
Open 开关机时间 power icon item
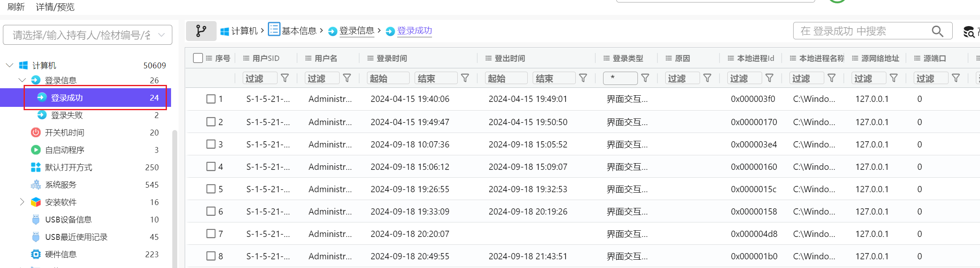tap(64, 133)
